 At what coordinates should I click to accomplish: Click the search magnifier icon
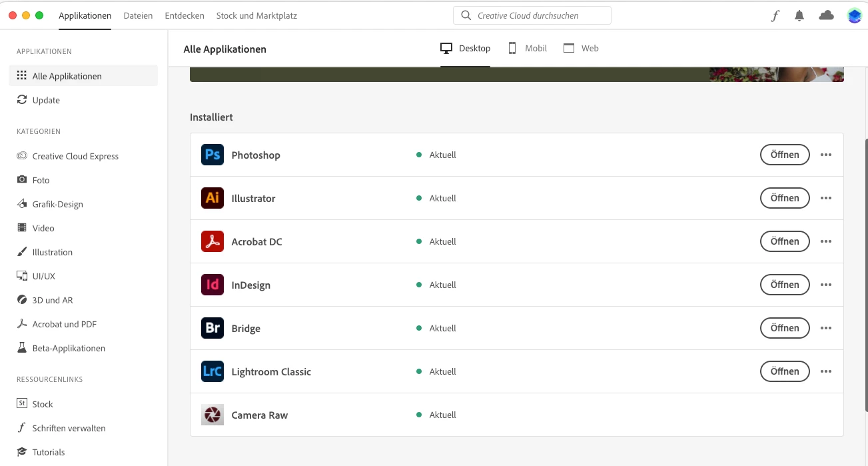click(x=466, y=15)
